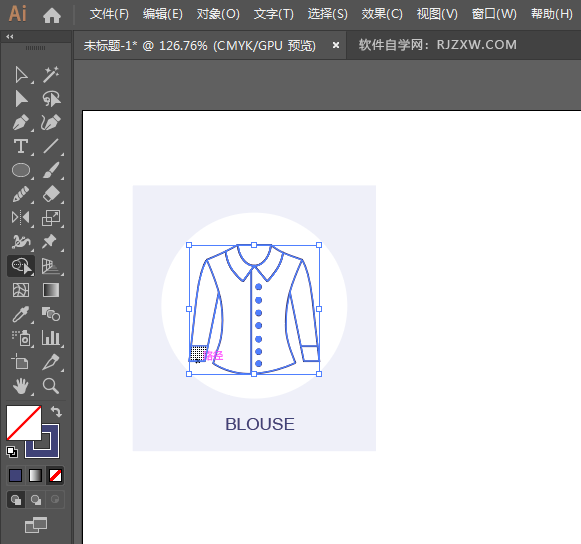This screenshot has width=581, height=544.
Task: Open the 文件(F) menu
Action: click(109, 14)
